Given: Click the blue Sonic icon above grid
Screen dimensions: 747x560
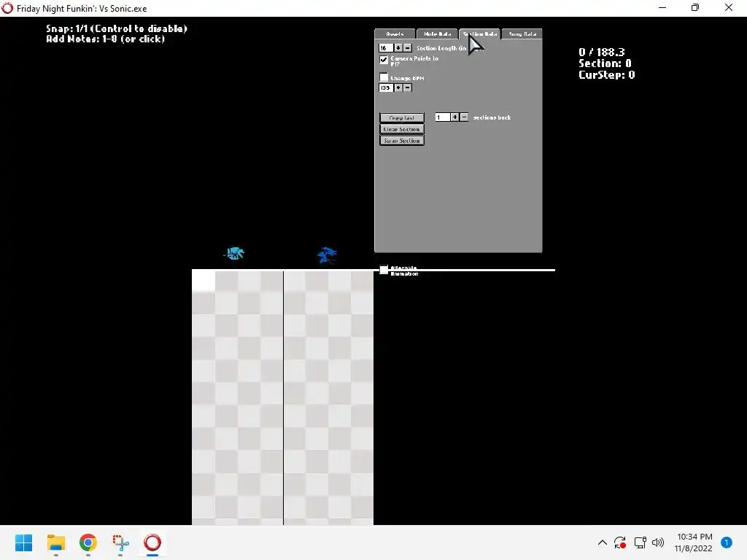Looking at the screenshot, I should pyautogui.click(x=327, y=255).
